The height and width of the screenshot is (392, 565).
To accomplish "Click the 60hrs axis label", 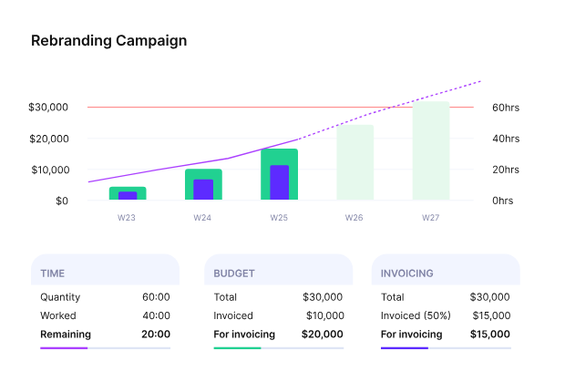I will (506, 108).
